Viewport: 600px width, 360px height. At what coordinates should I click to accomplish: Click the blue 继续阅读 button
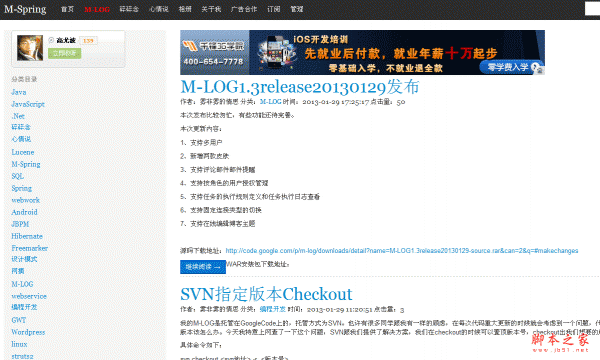coord(203,267)
